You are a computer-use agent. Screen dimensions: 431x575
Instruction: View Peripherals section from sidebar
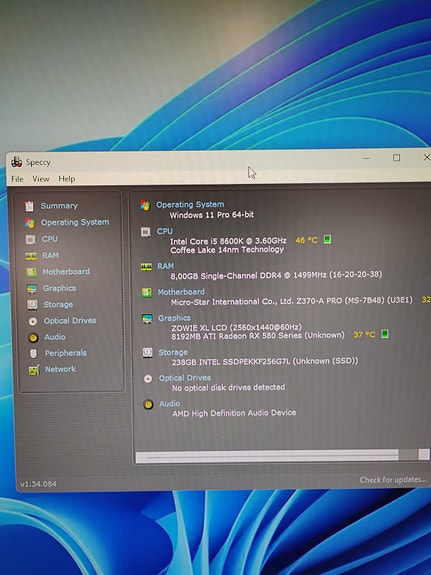[x=66, y=353]
